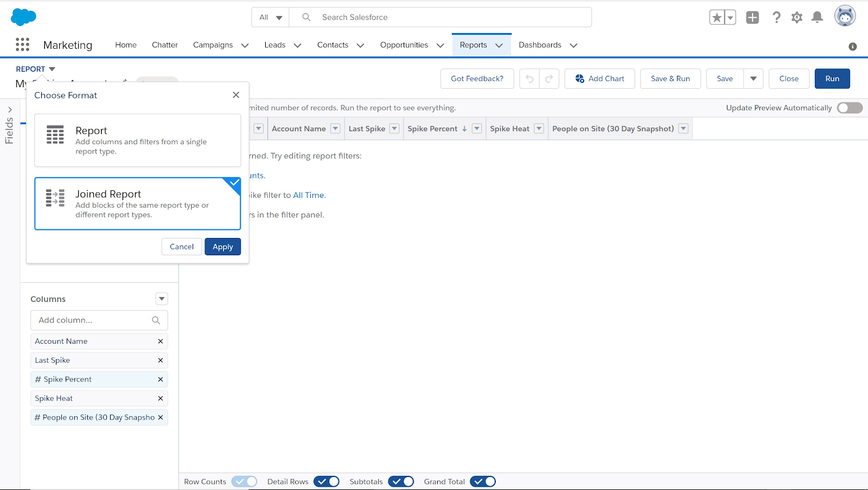Select the Joined Report format option
The image size is (868, 490).
tap(138, 204)
